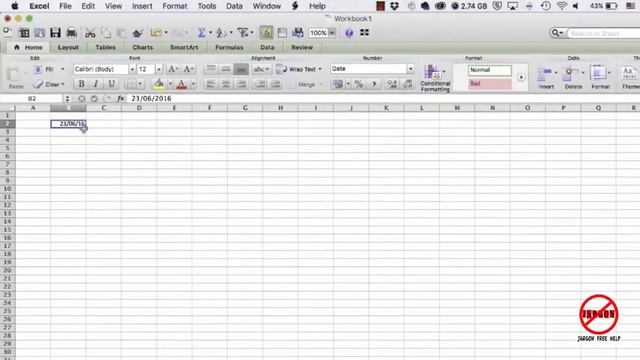The width and height of the screenshot is (640, 360).
Task: Click the fill color bucket swatch
Action: point(158,84)
